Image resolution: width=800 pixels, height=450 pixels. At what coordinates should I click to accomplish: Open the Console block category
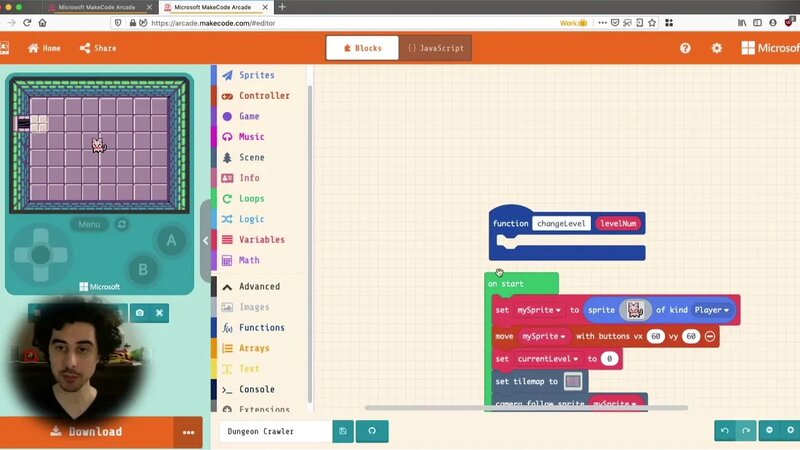[257, 389]
